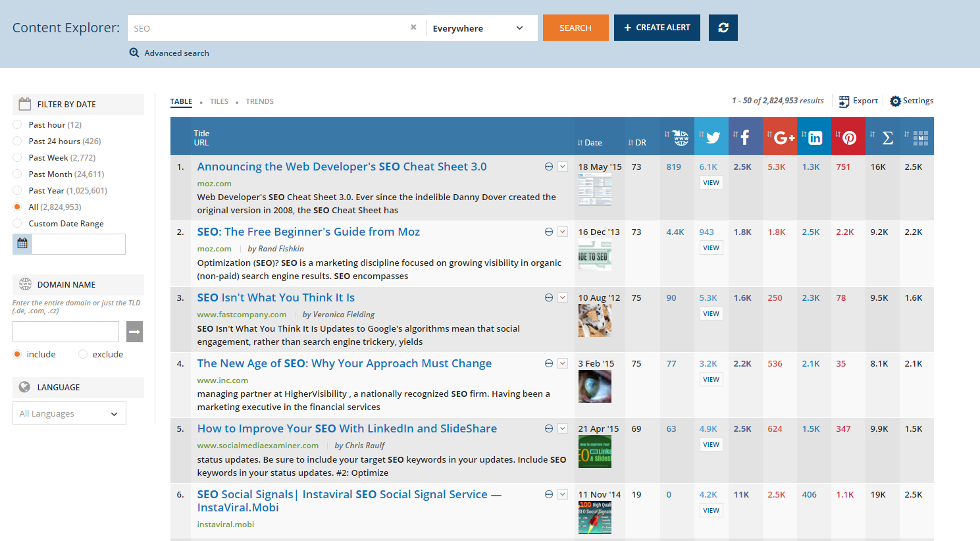Open the All Languages dropdown
The height and width of the screenshot is (541, 980).
[x=69, y=413]
